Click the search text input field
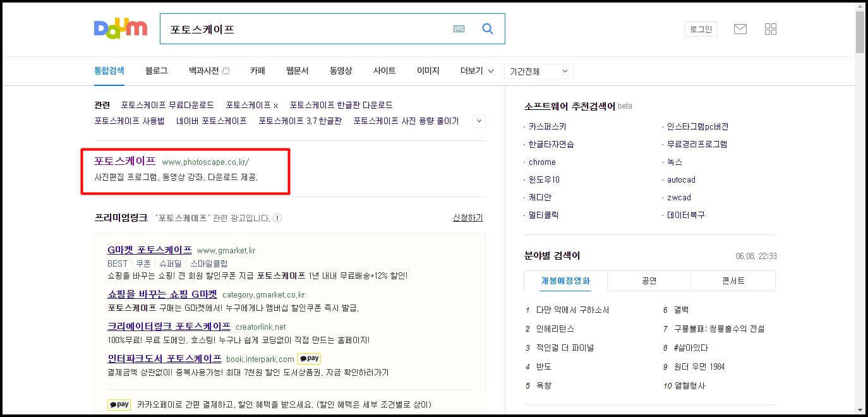The height and width of the screenshot is (417, 868). point(306,29)
